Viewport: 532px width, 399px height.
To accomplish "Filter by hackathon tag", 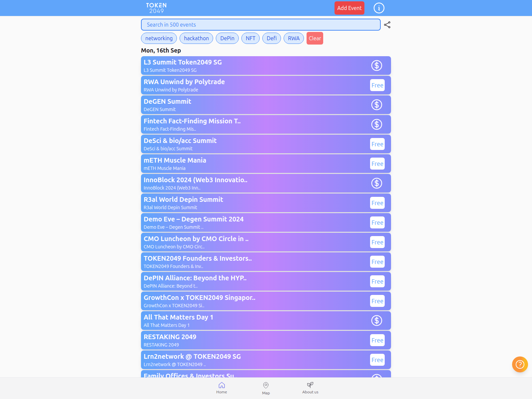I will [197, 38].
